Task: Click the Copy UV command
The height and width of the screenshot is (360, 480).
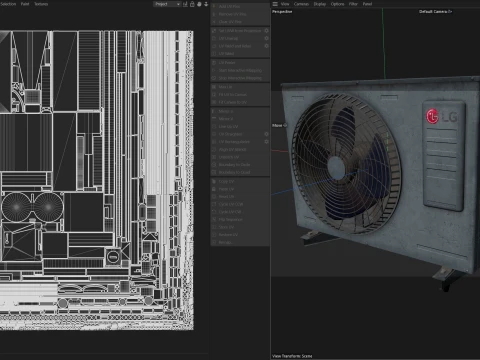Action: point(240,181)
